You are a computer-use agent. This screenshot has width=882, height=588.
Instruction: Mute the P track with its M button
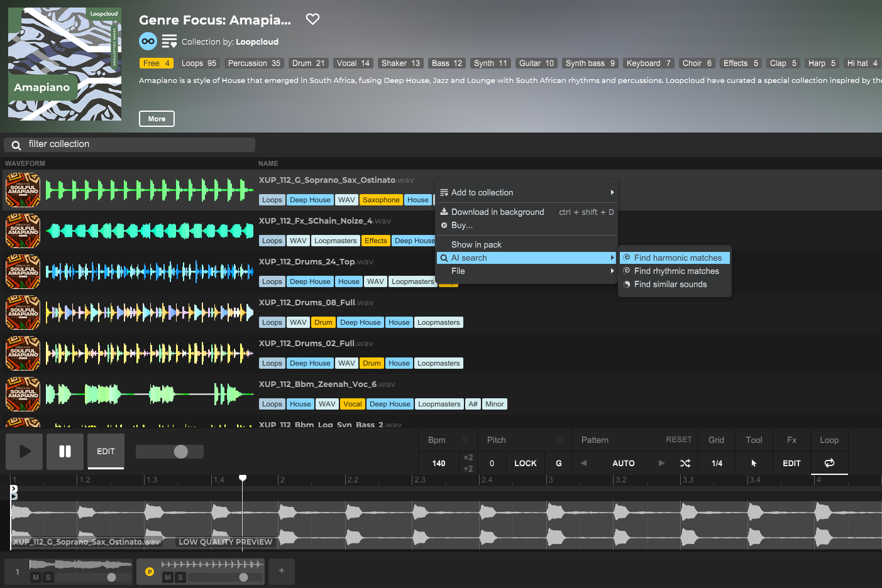tap(168, 577)
